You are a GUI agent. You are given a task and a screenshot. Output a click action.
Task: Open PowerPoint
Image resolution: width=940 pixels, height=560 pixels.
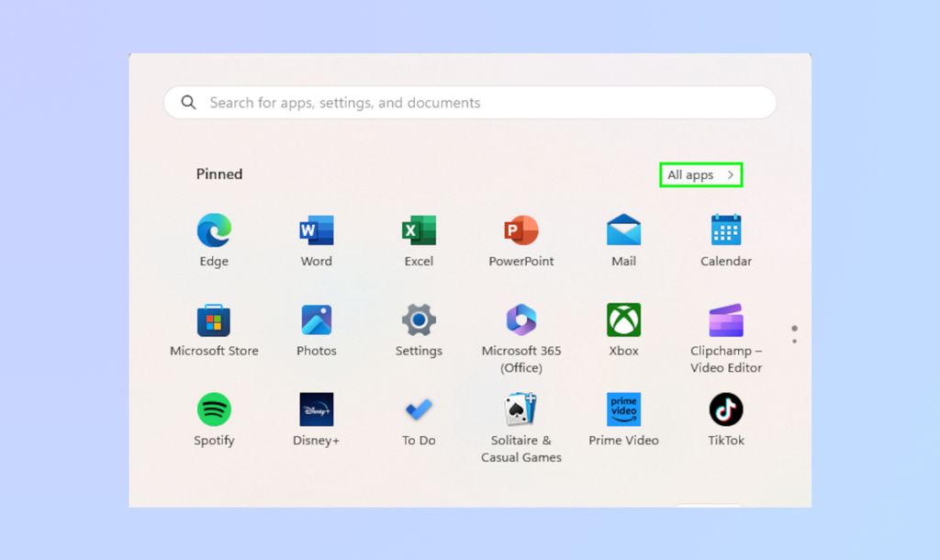pos(520,231)
